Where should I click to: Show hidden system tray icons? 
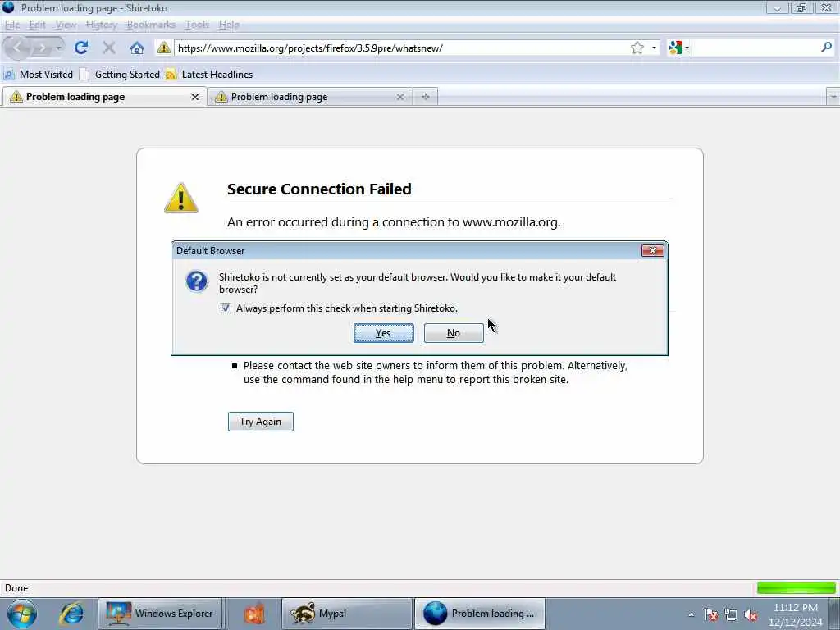coord(692,615)
